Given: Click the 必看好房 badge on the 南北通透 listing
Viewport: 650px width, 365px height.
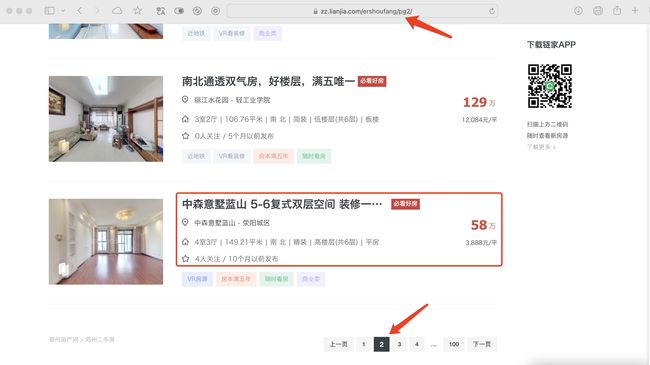Looking at the screenshot, I should click(x=372, y=81).
